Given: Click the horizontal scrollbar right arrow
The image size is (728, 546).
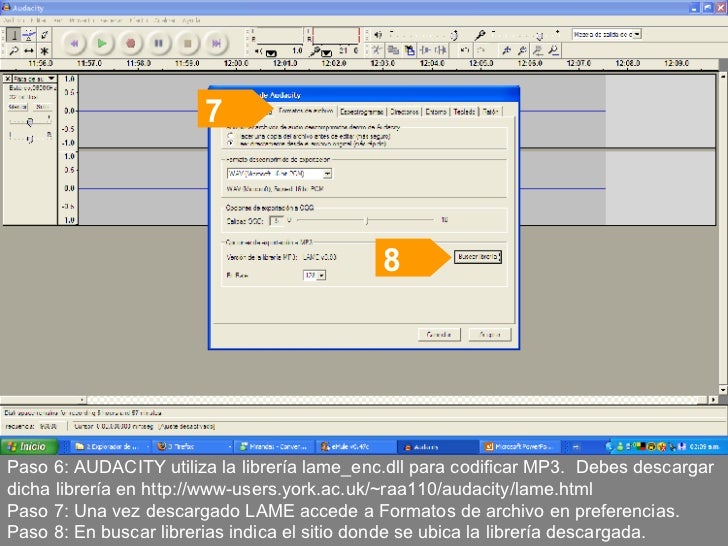Looking at the screenshot, I should tap(714, 399).
